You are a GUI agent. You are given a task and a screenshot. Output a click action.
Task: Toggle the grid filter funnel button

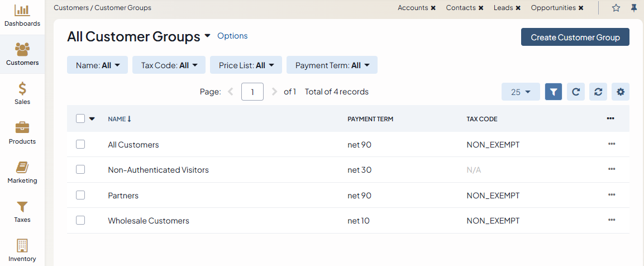(x=554, y=92)
